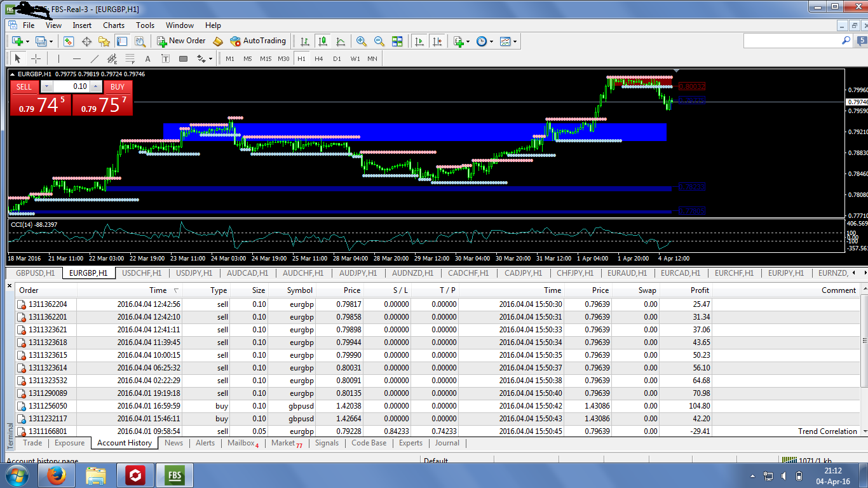Click the 0.10 volume input field

(x=71, y=86)
